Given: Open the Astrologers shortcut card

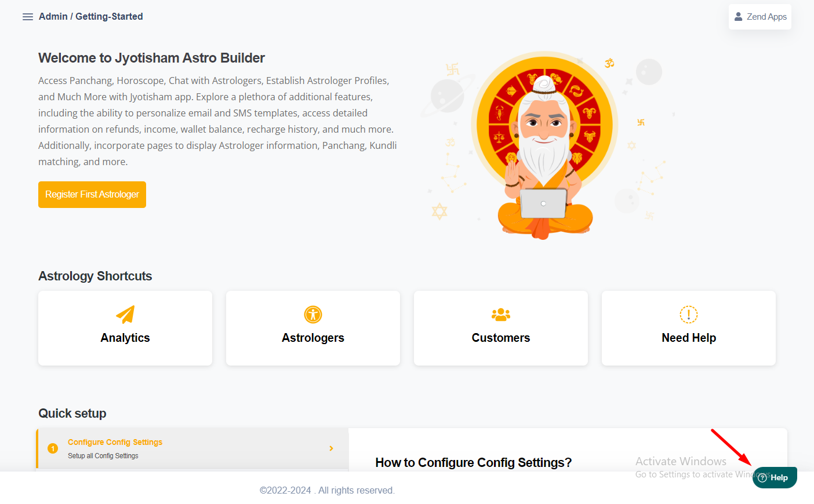Looking at the screenshot, I should click(313, 328).
